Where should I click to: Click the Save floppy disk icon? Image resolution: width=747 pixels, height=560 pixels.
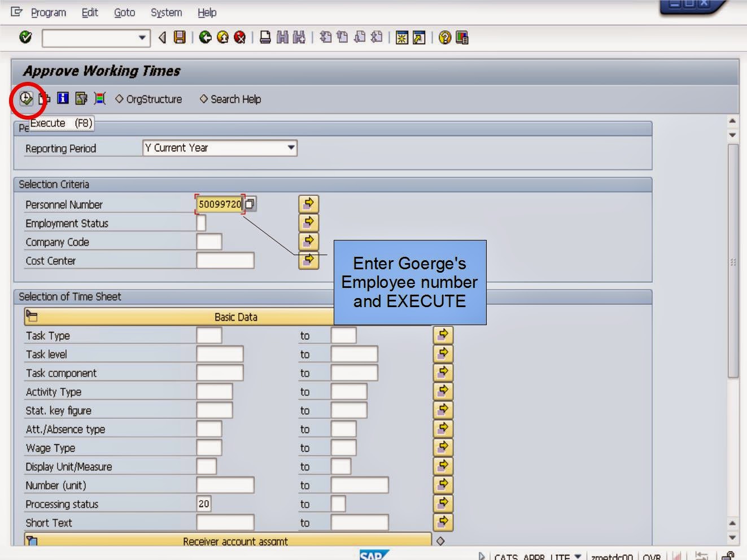180,38
